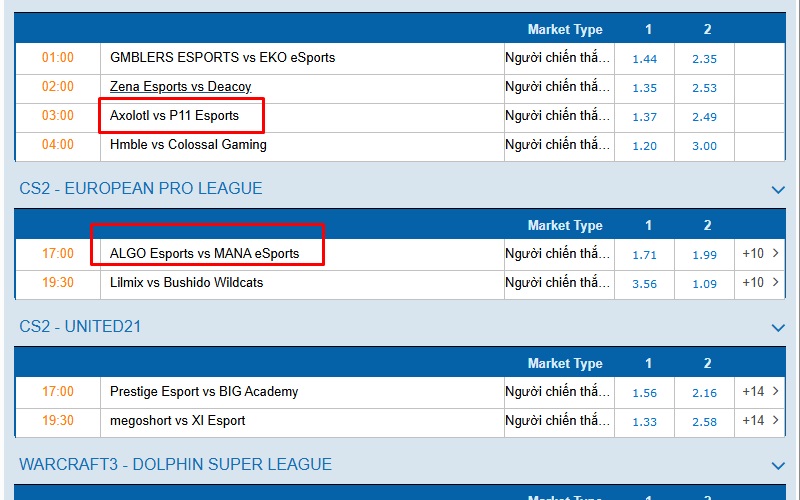Toggle the WARCRAFT3 - DOLPHIN SUPER LEAGUE chevron
Viewport: 800px width, 500px height.
pos(778,465)
